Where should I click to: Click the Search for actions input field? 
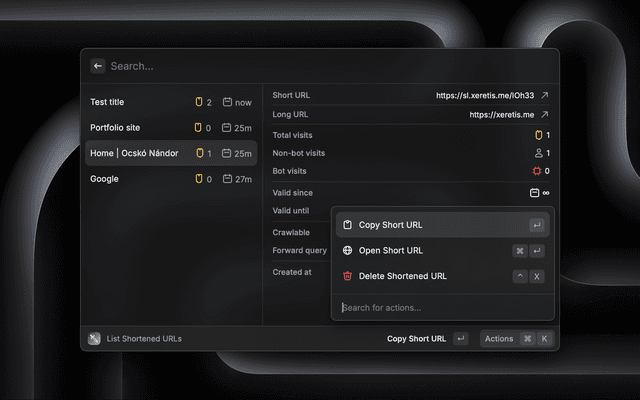440,307
